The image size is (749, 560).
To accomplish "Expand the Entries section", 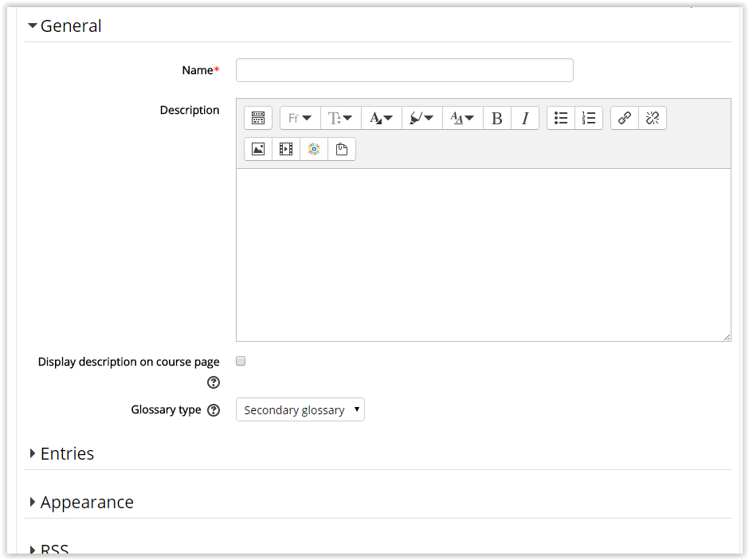I will tap(61, 453).
